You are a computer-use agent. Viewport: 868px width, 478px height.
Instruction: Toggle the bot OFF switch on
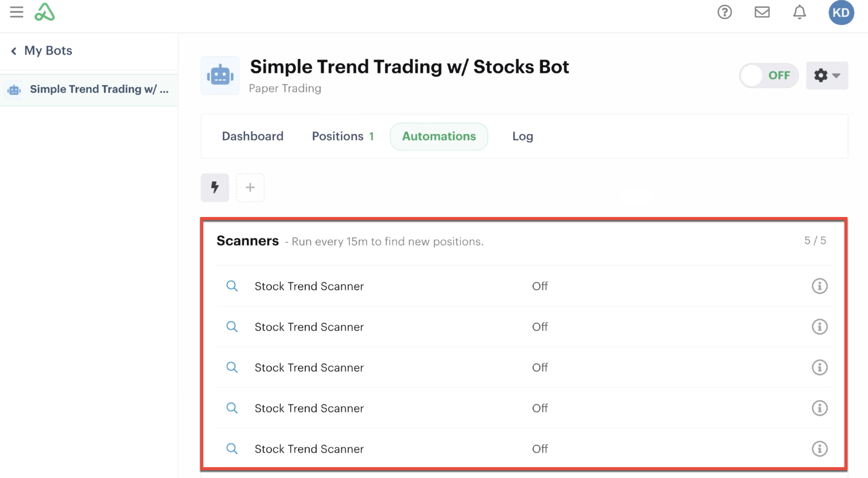769,75
